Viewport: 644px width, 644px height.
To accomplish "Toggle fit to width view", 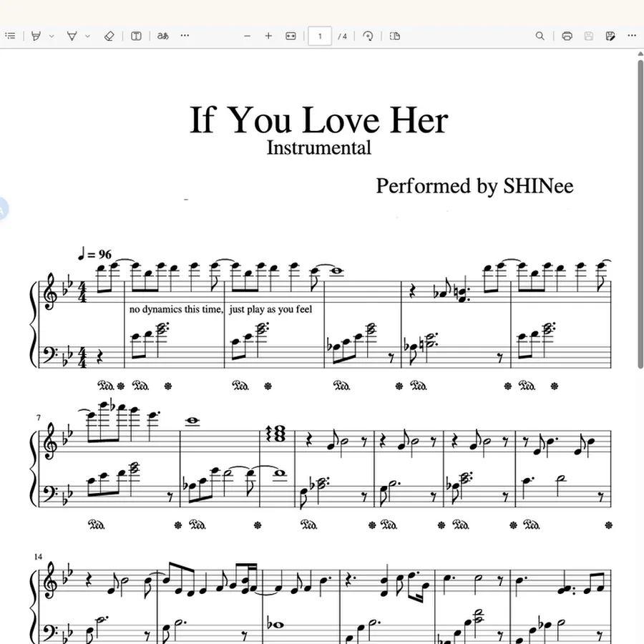I will (291, 36).
